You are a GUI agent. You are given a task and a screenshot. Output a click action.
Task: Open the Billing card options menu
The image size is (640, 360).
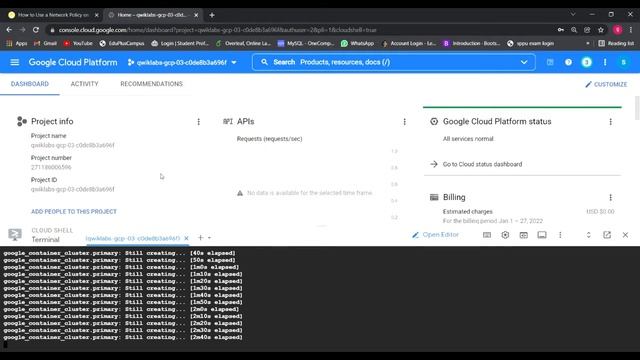coord(611,198)
